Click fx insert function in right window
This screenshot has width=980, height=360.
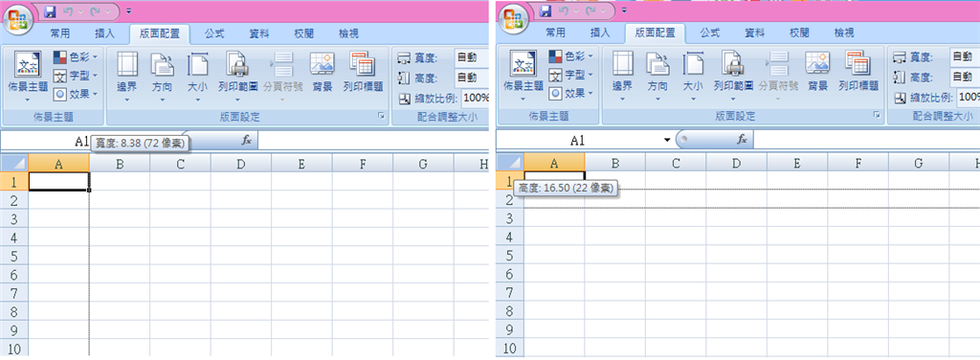(742, 140)
